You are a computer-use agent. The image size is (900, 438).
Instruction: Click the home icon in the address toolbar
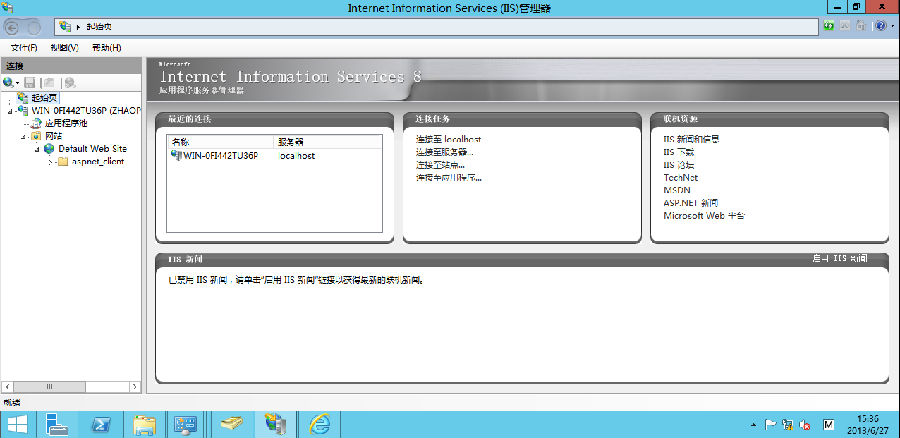pos(860,26)
